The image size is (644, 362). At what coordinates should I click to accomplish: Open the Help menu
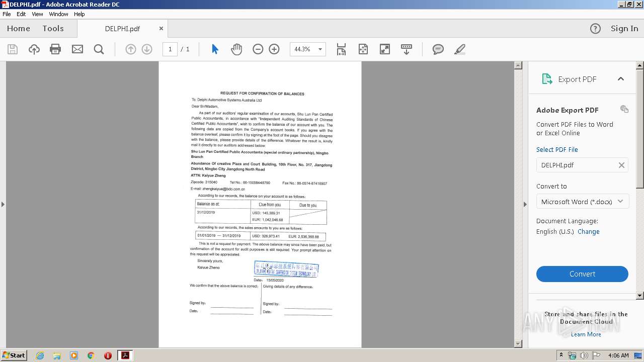79,14
